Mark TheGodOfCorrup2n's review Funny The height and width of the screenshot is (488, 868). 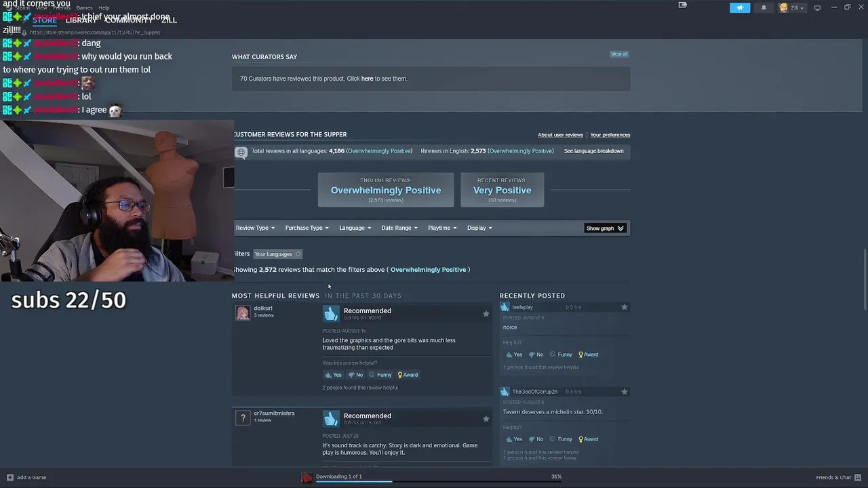tap(561, 439)
